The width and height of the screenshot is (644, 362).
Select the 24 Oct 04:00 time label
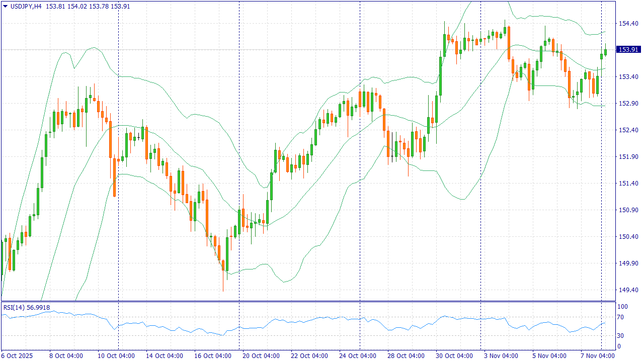[358, 356]
